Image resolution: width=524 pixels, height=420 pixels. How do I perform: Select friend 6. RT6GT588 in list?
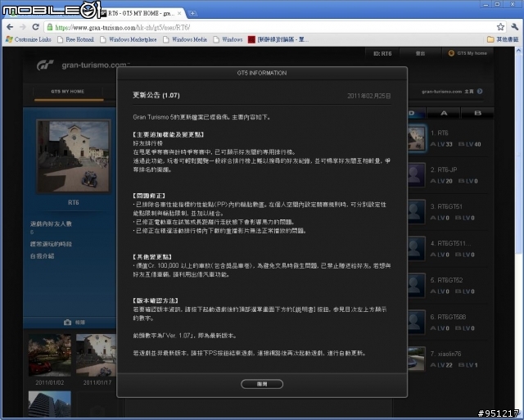tap(448, 322)
